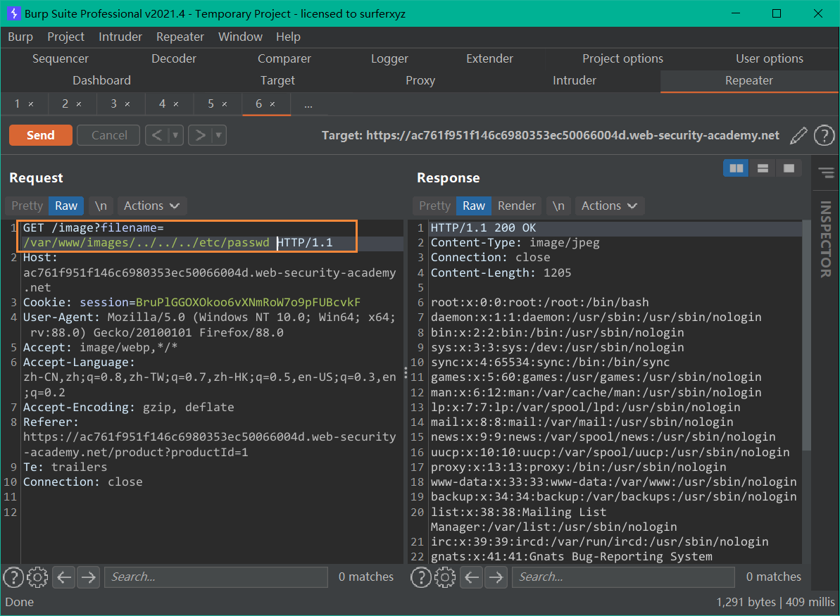The width and height of the screenshot is (840, 616).
Task: Switch to the Logger tab
Action: [389, 58]
